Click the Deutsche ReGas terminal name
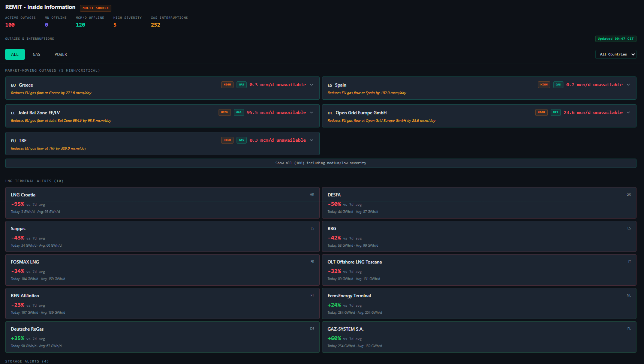 pos(27,329)
